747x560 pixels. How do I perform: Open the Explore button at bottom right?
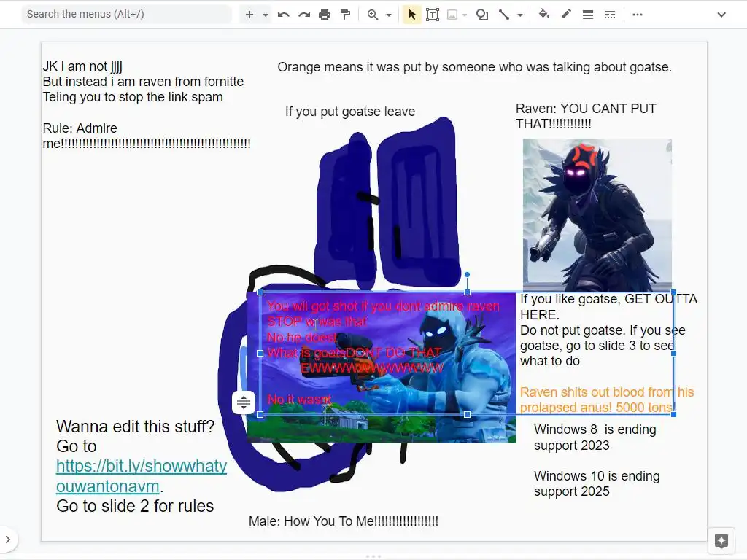tap(721, 540)
